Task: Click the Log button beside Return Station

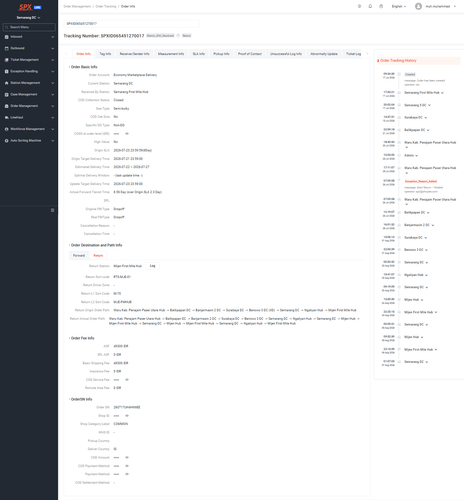Action: 152,266
